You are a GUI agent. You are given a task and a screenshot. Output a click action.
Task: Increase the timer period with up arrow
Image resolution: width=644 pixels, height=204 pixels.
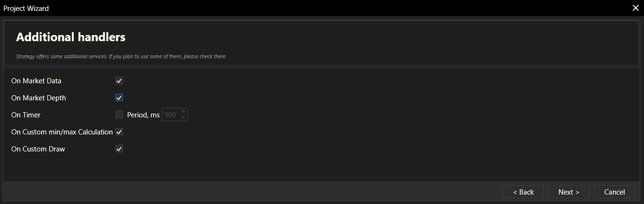point(183,112)
